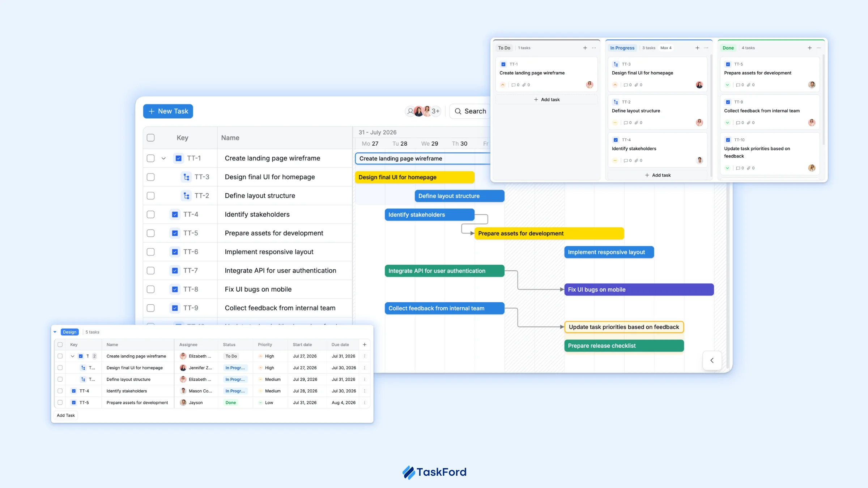
Task: Check the box for TT-9 row
Action: pos(151,308)
